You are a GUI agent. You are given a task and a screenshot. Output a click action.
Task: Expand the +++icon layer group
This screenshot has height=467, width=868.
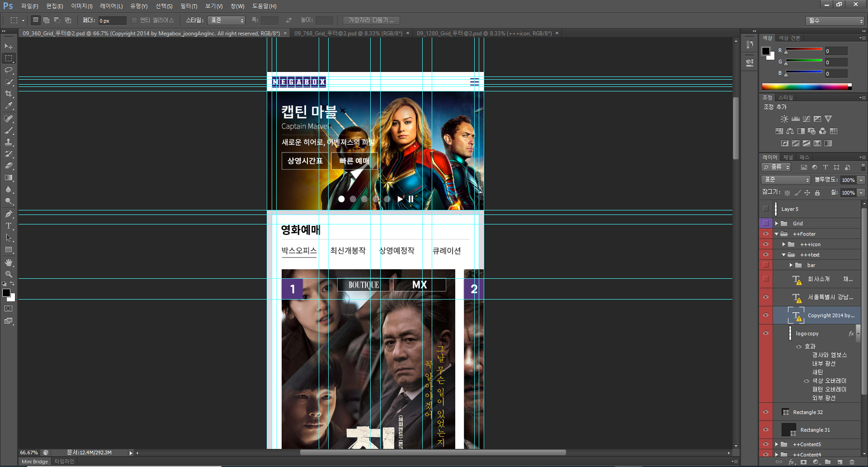[784, 244]
